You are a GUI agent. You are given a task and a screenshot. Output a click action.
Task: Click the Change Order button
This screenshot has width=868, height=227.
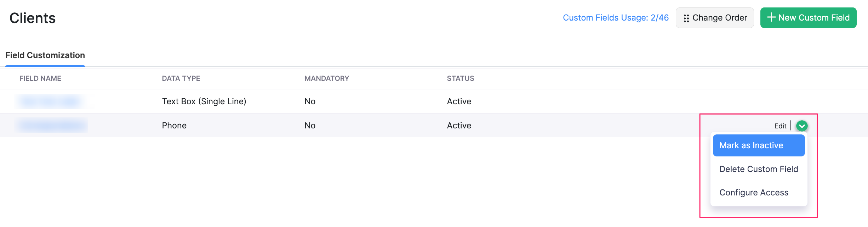714,17
